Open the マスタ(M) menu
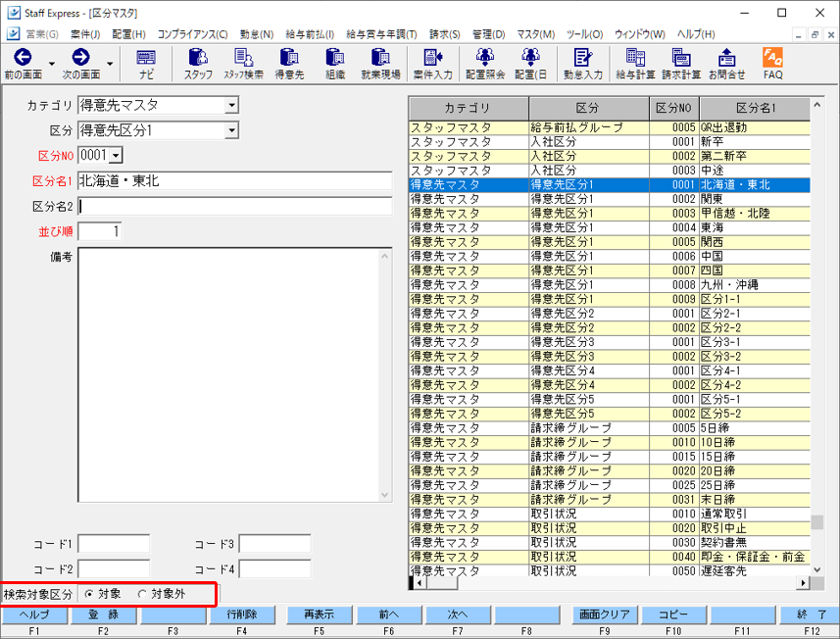 tap(536, 34)
